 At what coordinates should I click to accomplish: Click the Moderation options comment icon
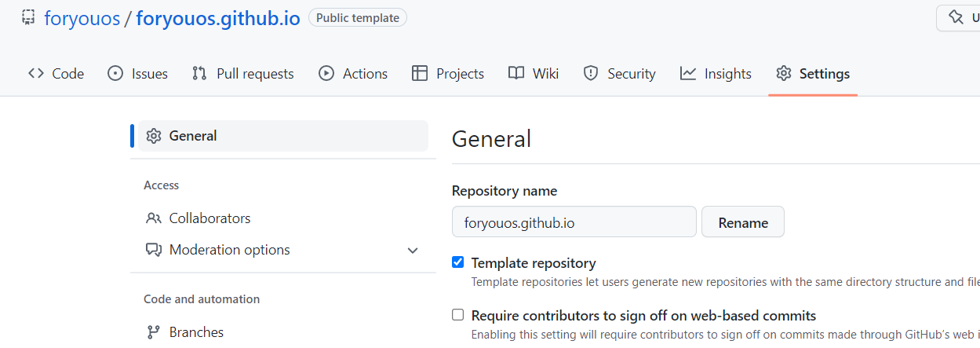[154, 250]
